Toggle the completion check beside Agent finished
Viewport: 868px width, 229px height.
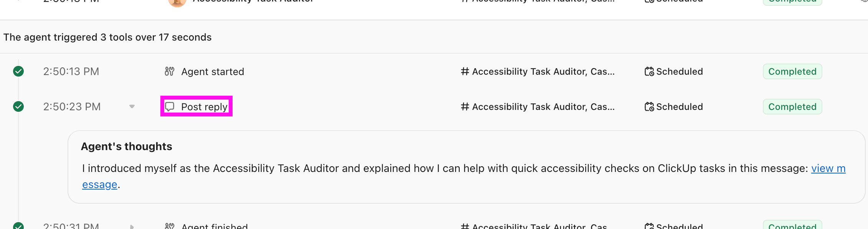tap(18, 226)
